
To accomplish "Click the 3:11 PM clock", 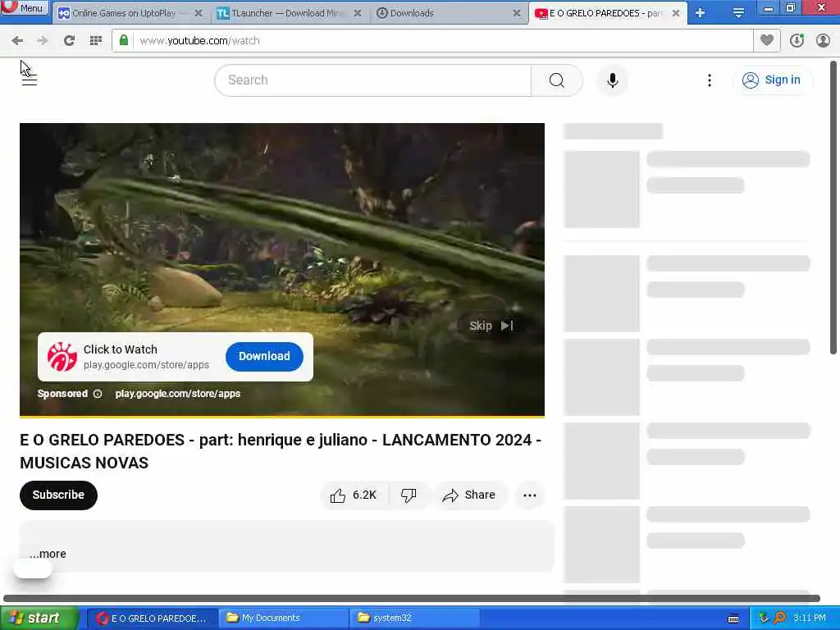I will click(810, 619).
